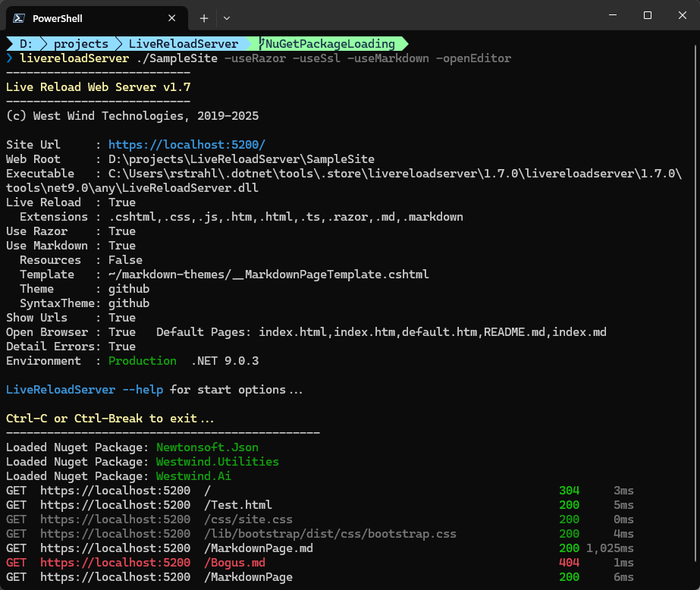Click the 304 status code
700x590 pixels.
point(570,491)
